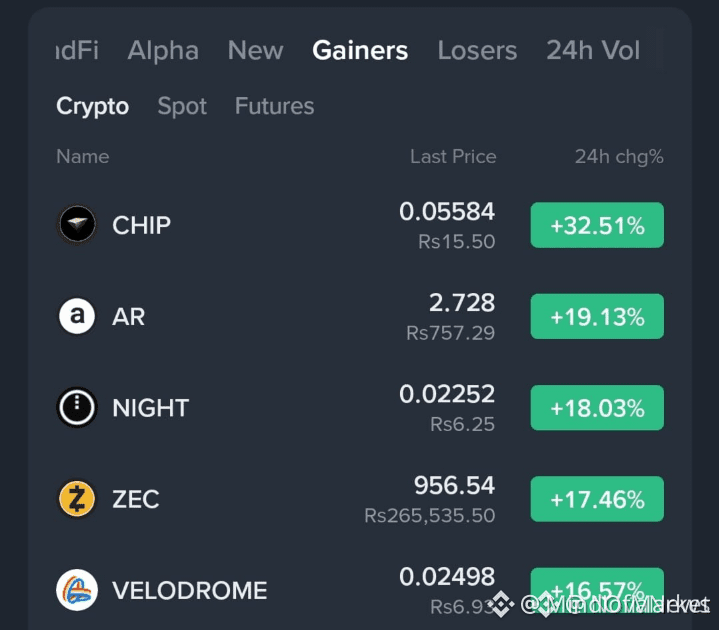This screenshot has height=630, width=719.
Task: Click the NIGHT coin logo icon
Action: tap(77, 407)
